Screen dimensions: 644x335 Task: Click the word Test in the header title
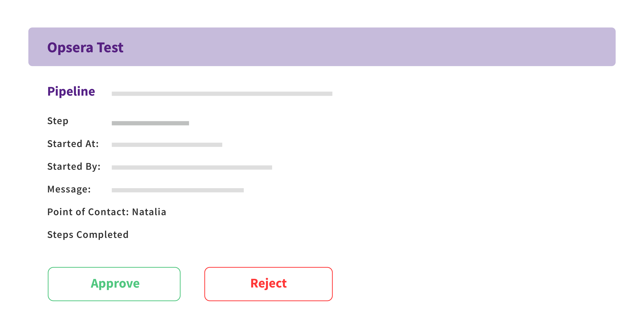point(110,48)
